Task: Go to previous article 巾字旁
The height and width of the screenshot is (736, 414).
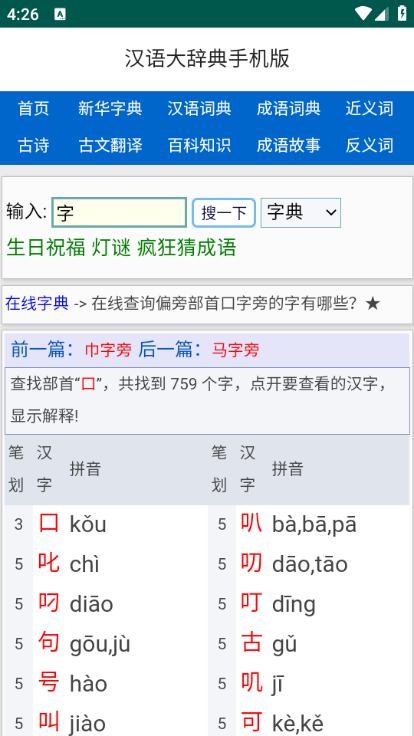Action: (108, 350)
